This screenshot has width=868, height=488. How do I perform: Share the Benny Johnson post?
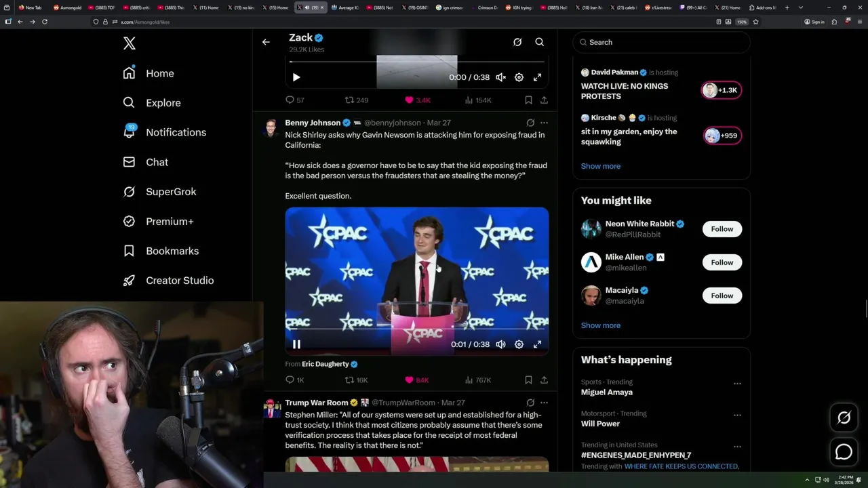[x=544, y=380]
